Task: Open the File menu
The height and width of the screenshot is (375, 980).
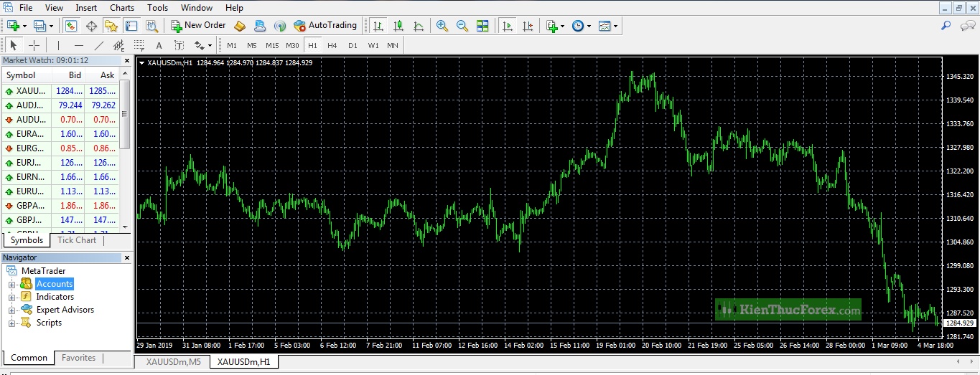Action: point(26,8)
